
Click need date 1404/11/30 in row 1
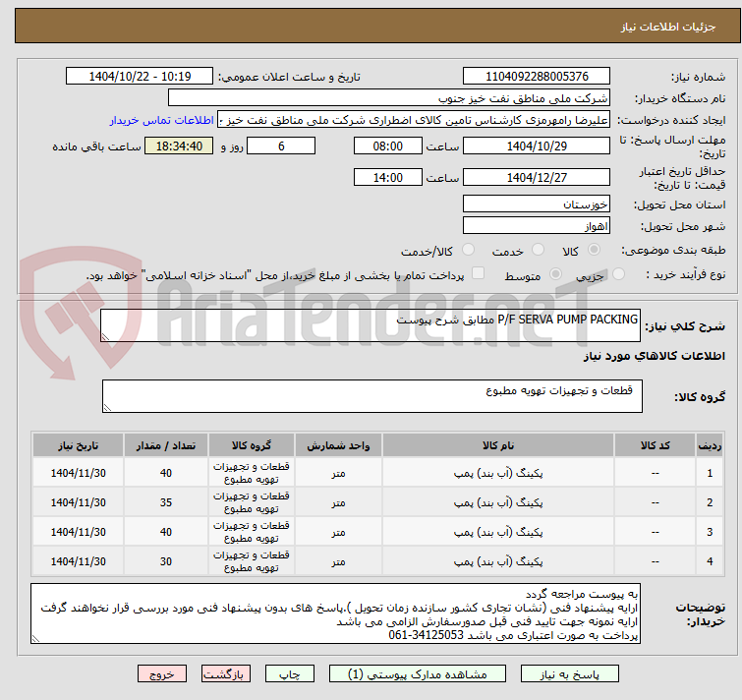pos(78,473)
